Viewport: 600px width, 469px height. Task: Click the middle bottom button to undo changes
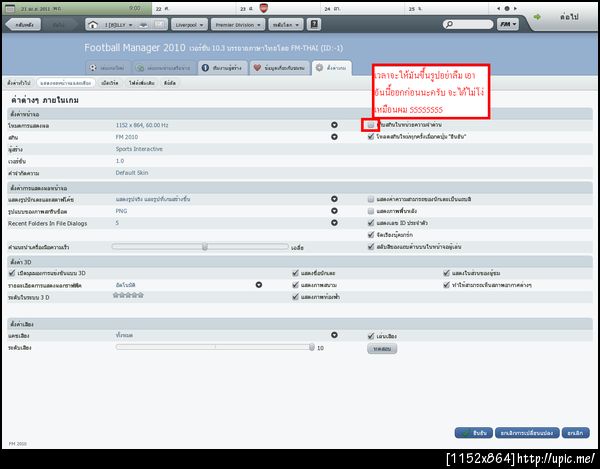point(527,433)
